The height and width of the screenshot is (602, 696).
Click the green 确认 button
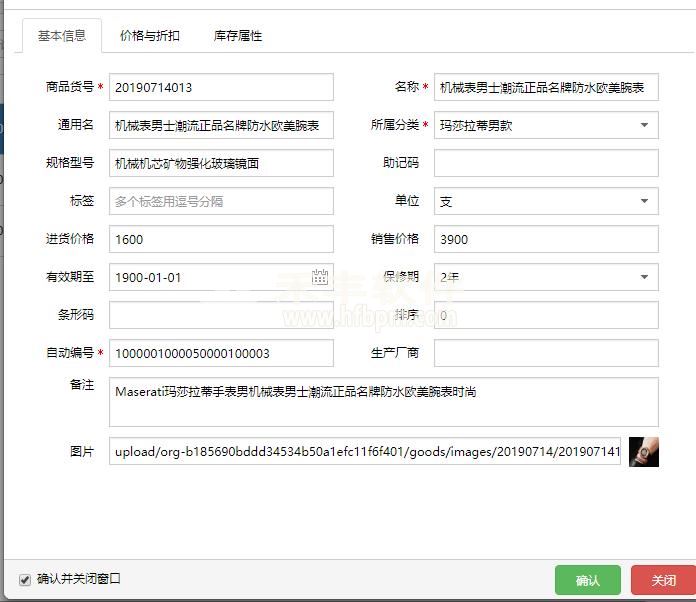[x=588, y=580]
